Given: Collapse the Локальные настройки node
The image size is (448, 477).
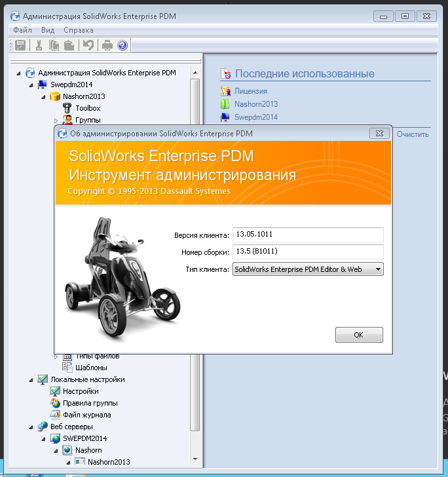Looking at the screenshot, I should click(31, 380).
